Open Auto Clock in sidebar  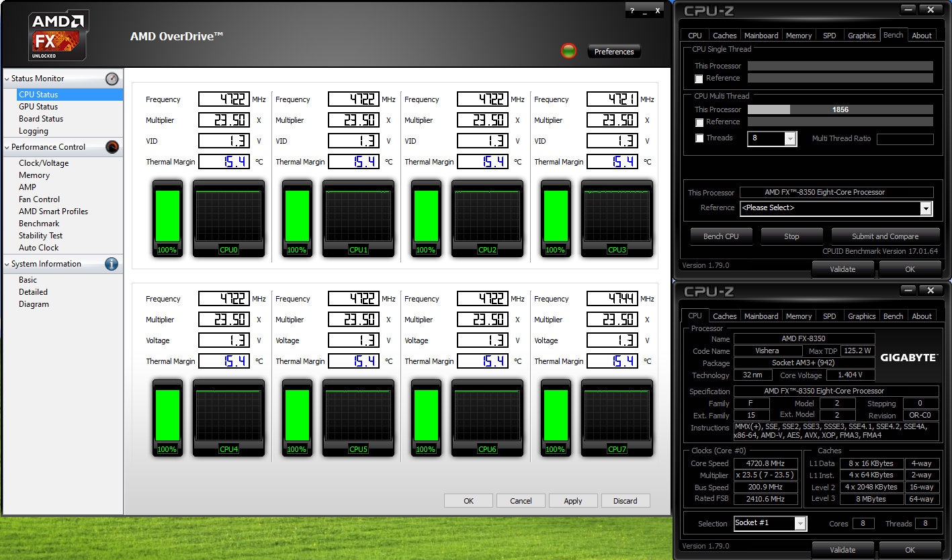tap(38, 248)
